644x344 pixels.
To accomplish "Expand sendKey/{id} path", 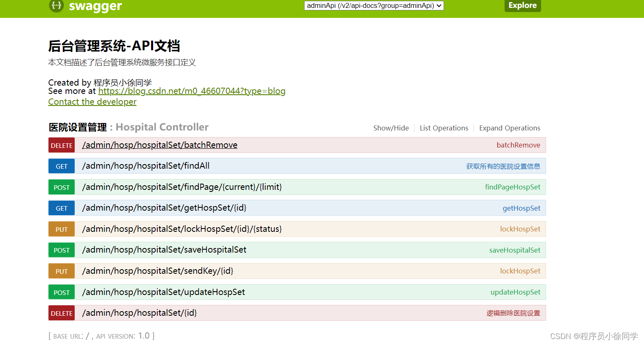I will (158, 271).
